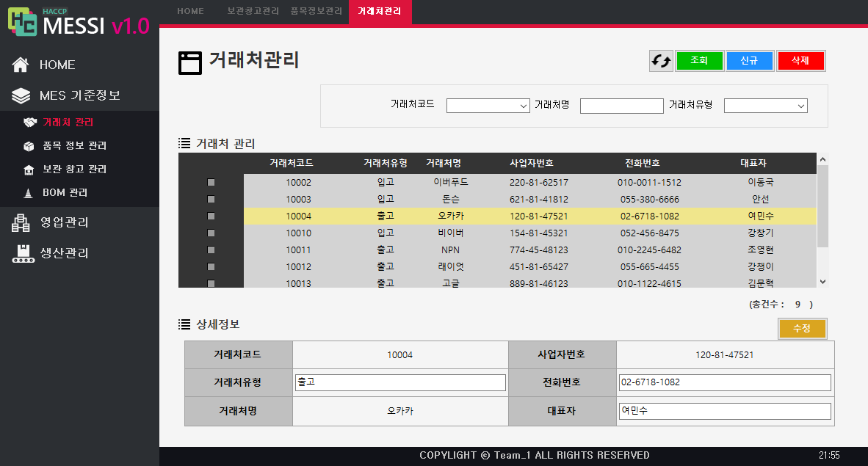
Task: Enable the checkbox on row 10013 고글
Action: click(211, 283)
